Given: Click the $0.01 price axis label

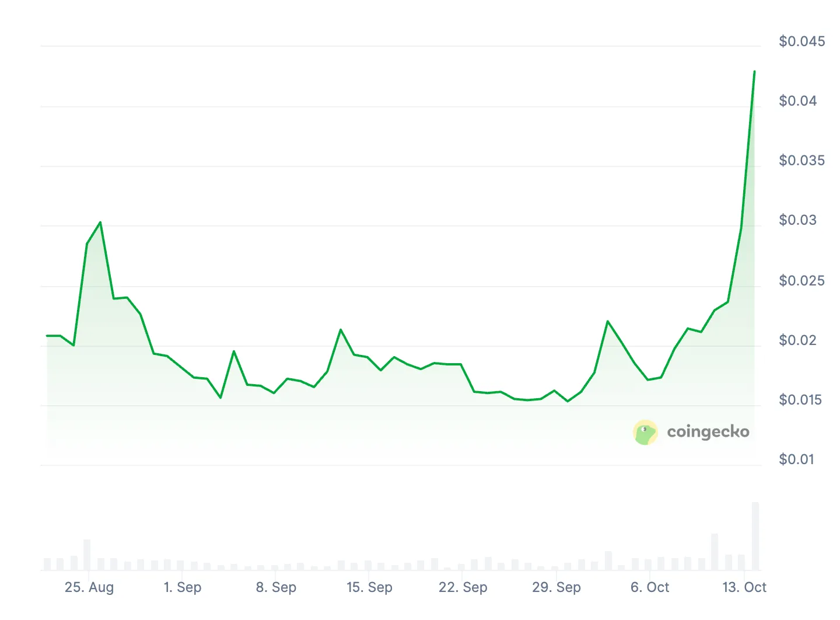Looking at the screenshot, I should [796, 459].
